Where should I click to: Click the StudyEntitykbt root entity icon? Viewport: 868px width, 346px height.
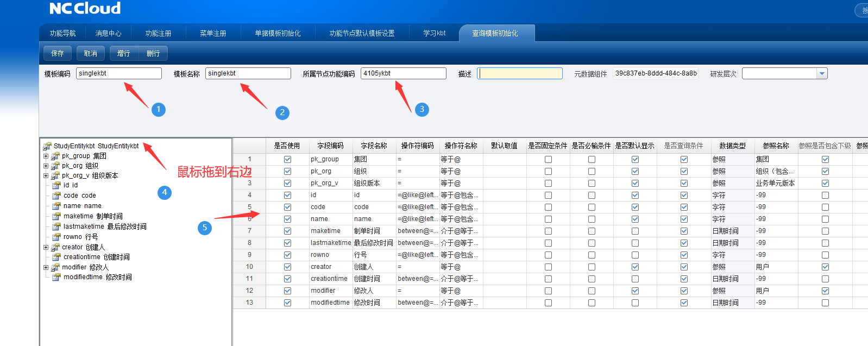(47, 146)
